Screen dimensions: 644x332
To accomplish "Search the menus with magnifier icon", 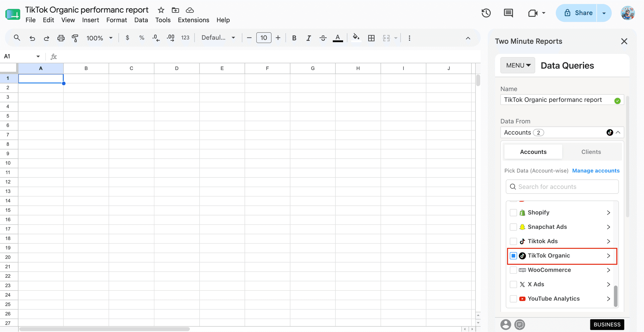I will point(17,38).
